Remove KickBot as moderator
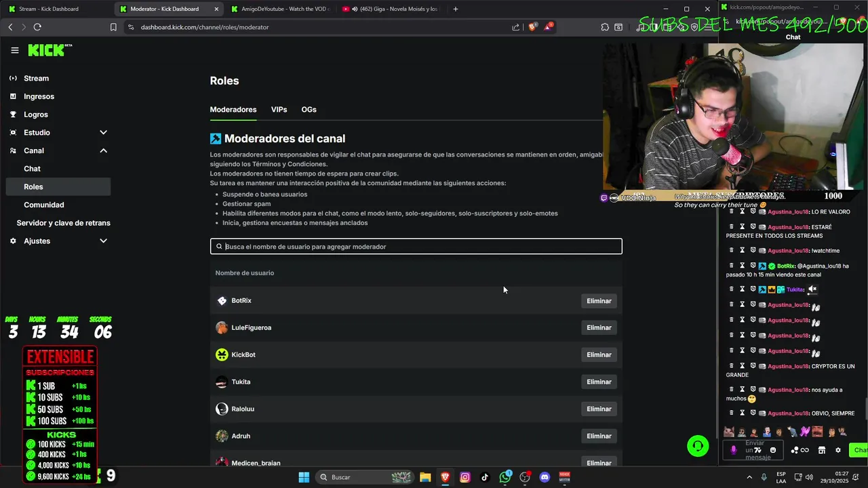Image resolution: width=868 pixels, height=488 pixels. pyautogui.click(x=599, y=355)
